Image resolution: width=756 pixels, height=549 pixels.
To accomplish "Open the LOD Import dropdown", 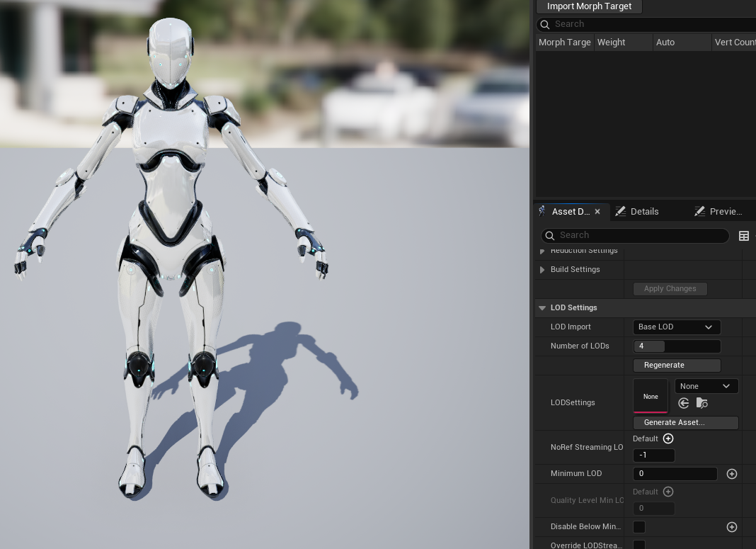I will [677, 327].
